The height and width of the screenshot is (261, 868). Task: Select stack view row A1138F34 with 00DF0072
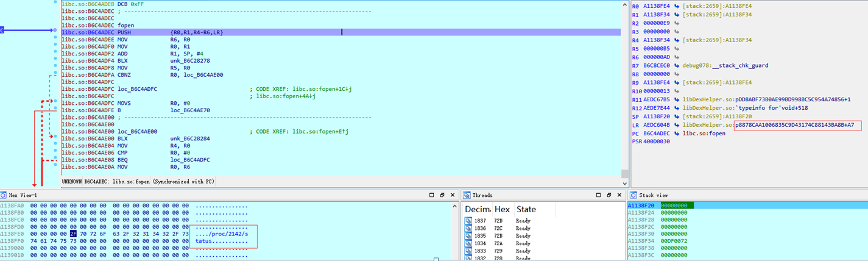747,241
